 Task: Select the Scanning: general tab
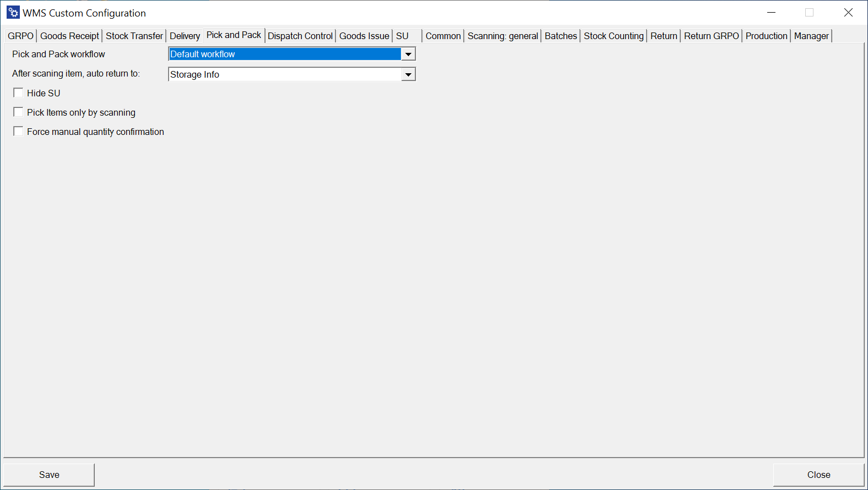(502, 36)
